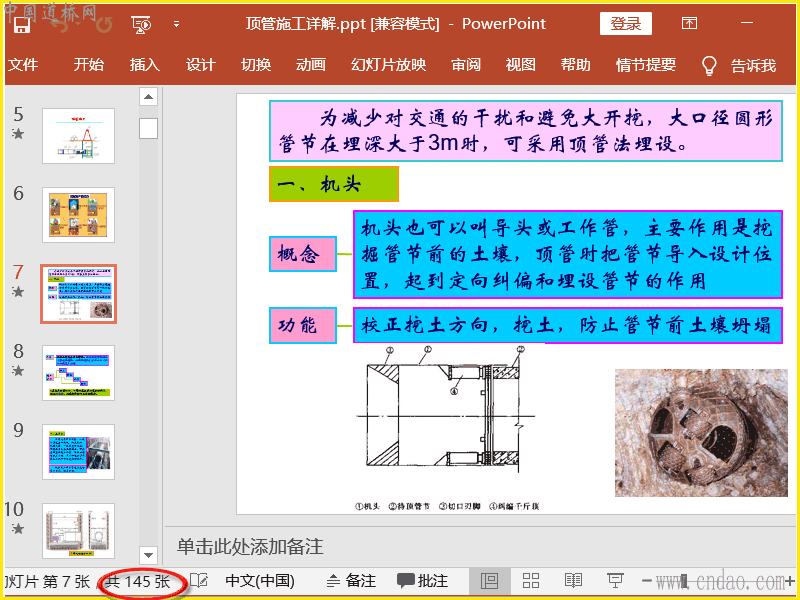Select slide 9 thumbnail

click(79, 452)
